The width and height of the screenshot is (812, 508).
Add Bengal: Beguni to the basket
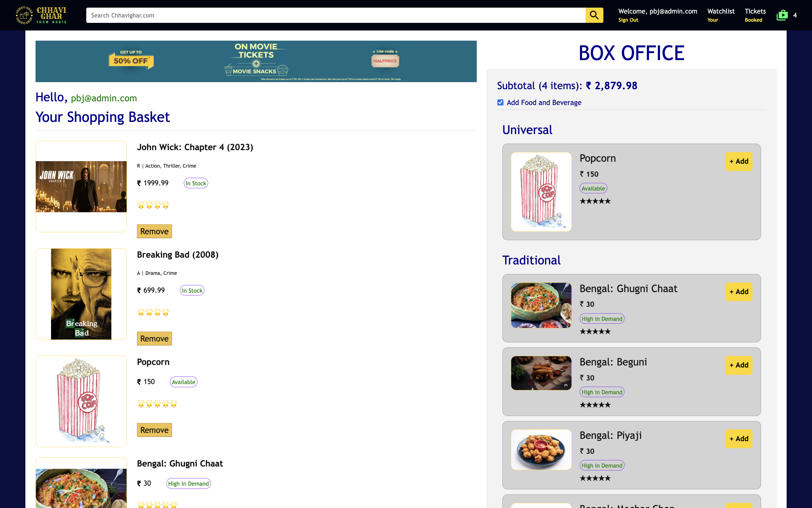[x=738, y=365]
